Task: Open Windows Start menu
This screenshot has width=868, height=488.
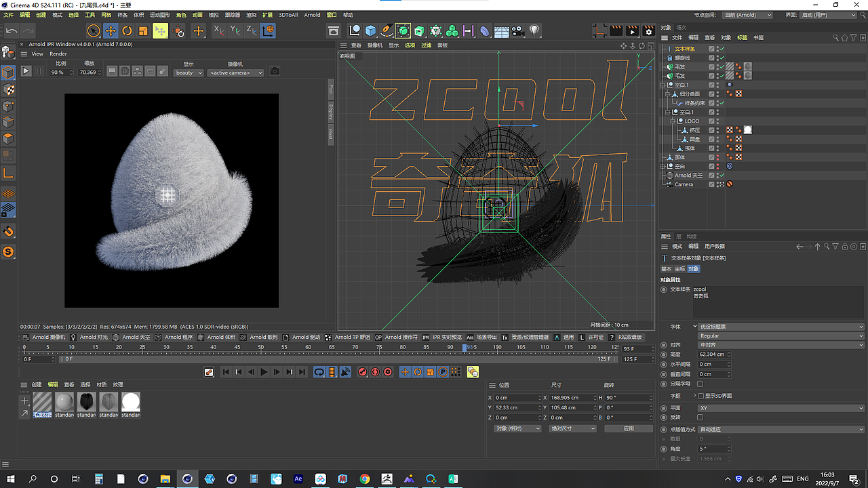Action: (x=10, y=479)
